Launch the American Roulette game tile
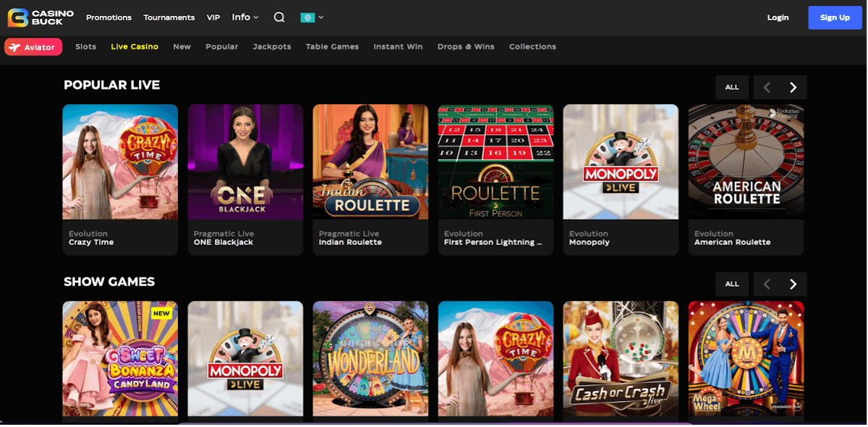868x427 pixels. pyautogui.click(x=746, y=162)
